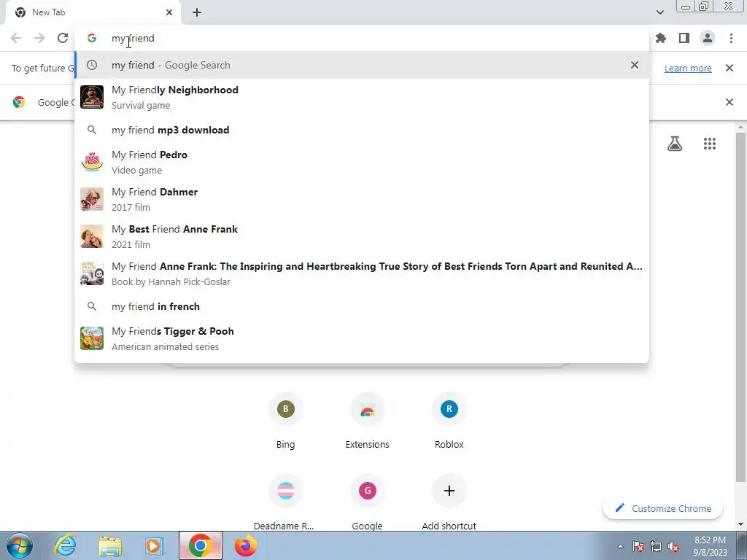The width and height of the screenshot is (747, 560).
Task: Launch Firefox from the taskbar
Action: coord(246,545)
